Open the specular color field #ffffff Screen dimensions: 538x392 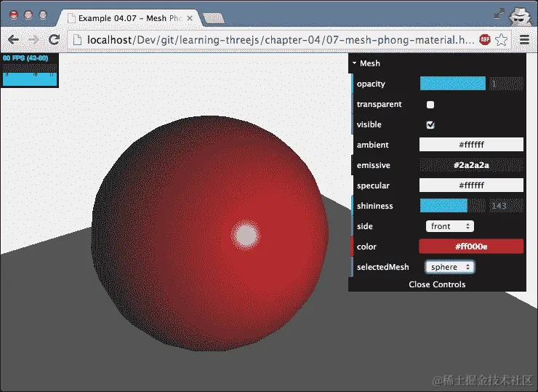coord(471,185)
